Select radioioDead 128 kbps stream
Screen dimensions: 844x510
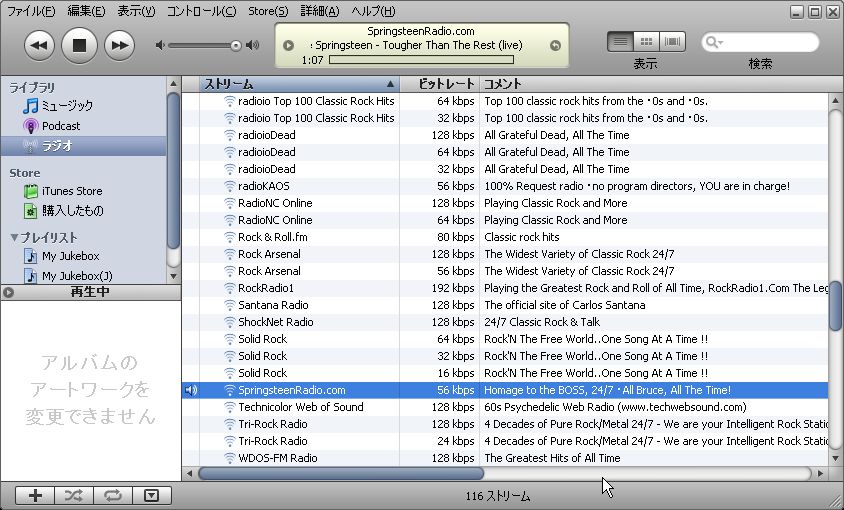[x=505, y=135]
